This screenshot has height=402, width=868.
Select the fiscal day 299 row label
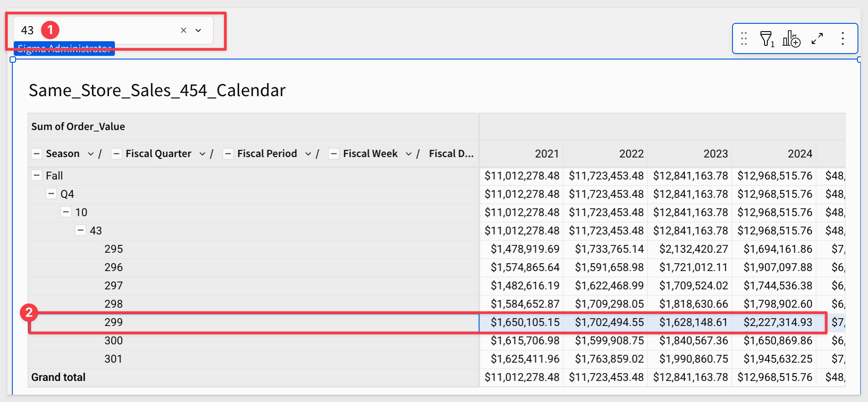click(114, 322)
